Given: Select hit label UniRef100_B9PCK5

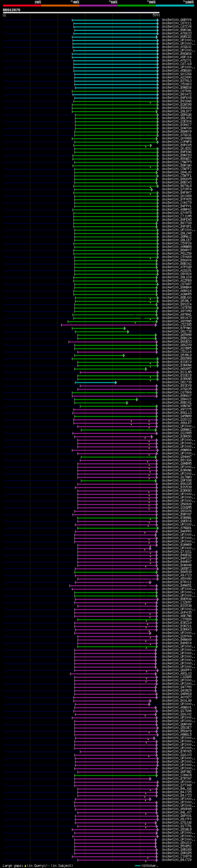Looking at the screenshot, I should [x=176, y=145].
